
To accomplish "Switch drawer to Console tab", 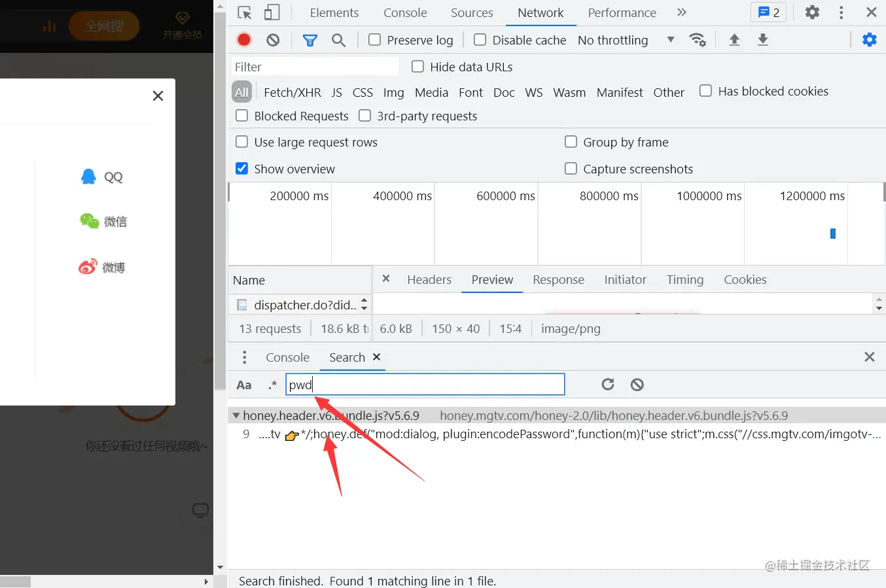I will [287, 357].
